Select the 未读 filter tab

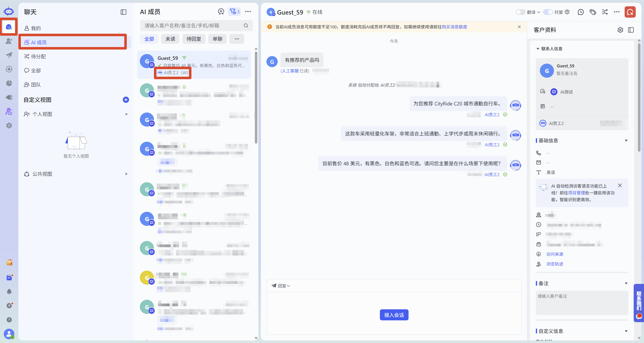(170, 39)
